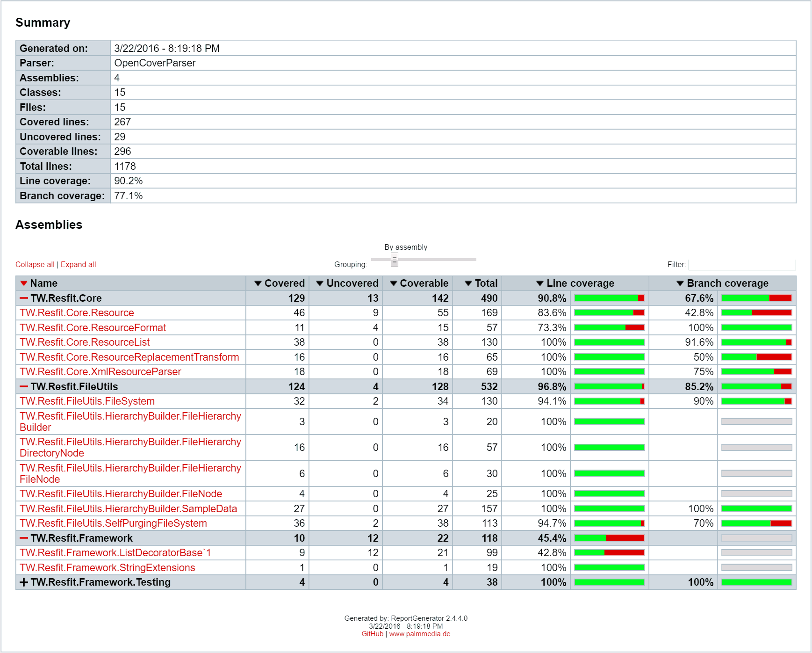The image size is (812, 653).
Task: Select the 90.2% line coverage value
Action: pyautogui.click(x=129, y=181)
